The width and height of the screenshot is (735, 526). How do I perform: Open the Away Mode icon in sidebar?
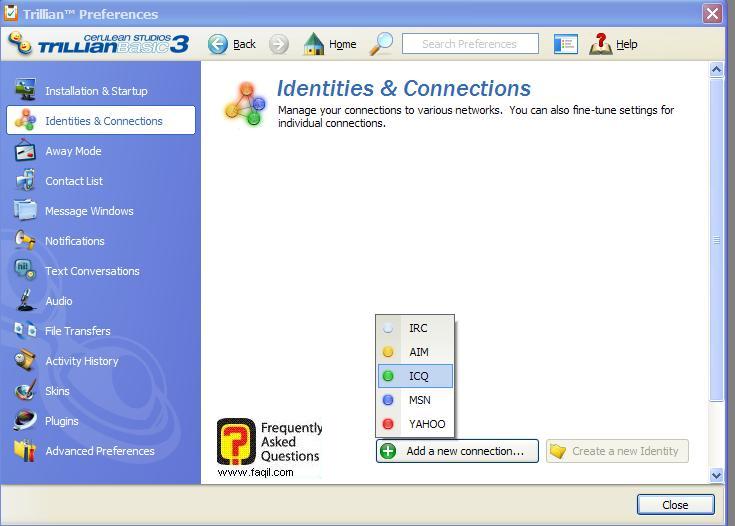point(26,151)
